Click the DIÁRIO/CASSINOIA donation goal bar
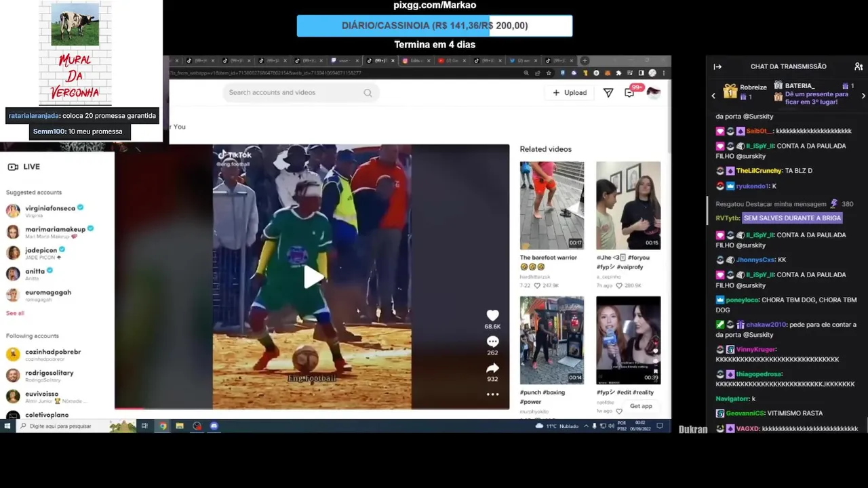This screenshot has width=868, height=488. pos(435,26)
